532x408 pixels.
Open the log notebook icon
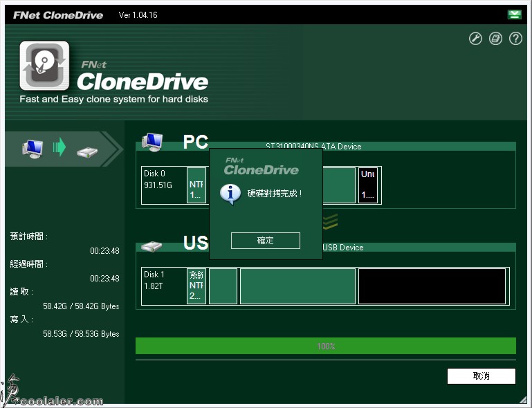495,39
